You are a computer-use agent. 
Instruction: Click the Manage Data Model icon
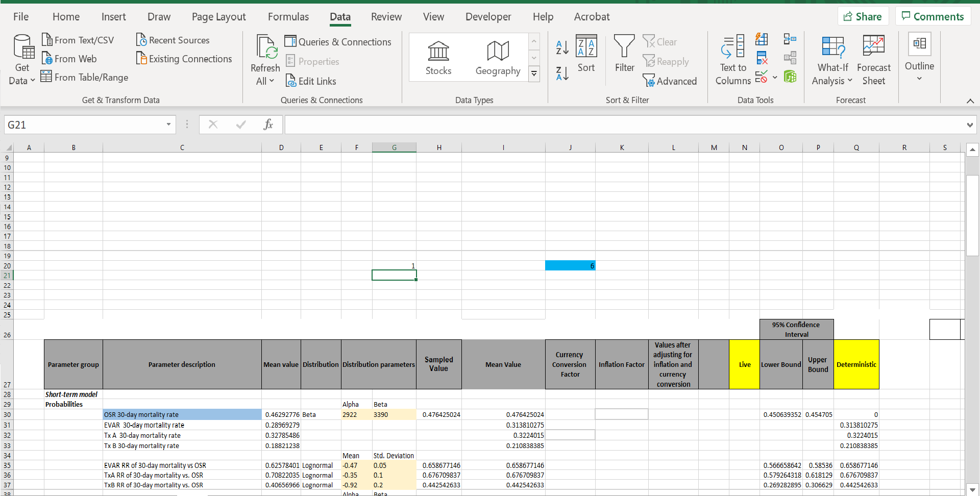[x=790, y=77]
